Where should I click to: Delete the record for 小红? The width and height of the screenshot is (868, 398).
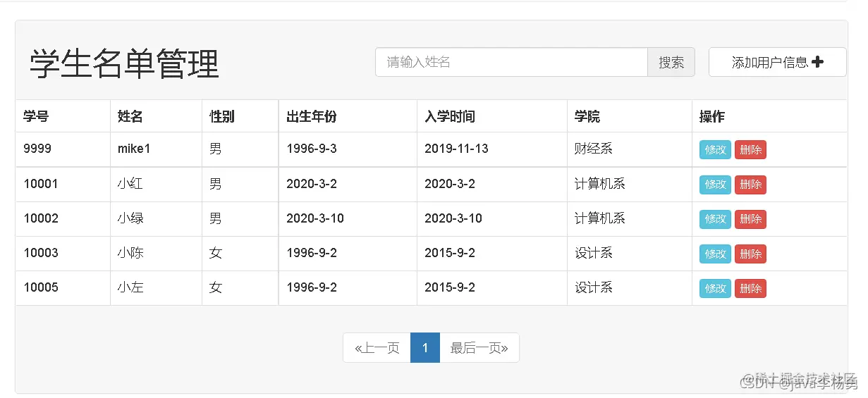751,185
